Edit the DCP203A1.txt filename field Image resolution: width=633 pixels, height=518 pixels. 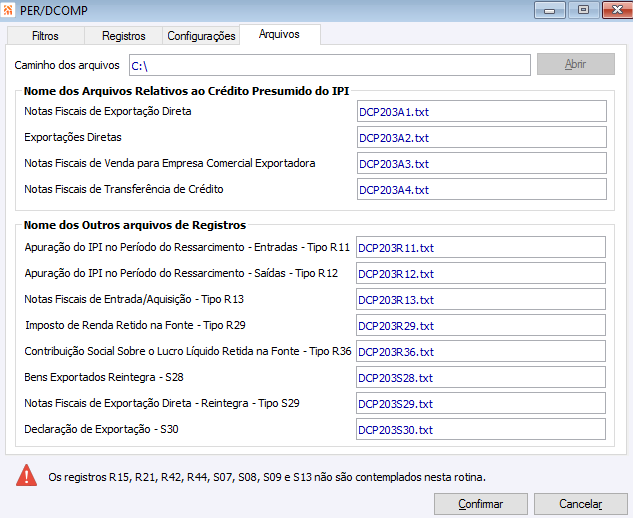[x=482, y=111]
